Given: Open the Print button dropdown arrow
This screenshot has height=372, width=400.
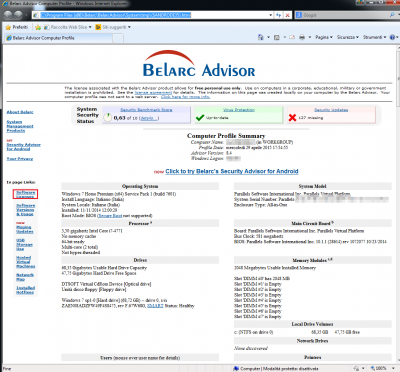Looking at the screenshot, I should click(310, 37).
